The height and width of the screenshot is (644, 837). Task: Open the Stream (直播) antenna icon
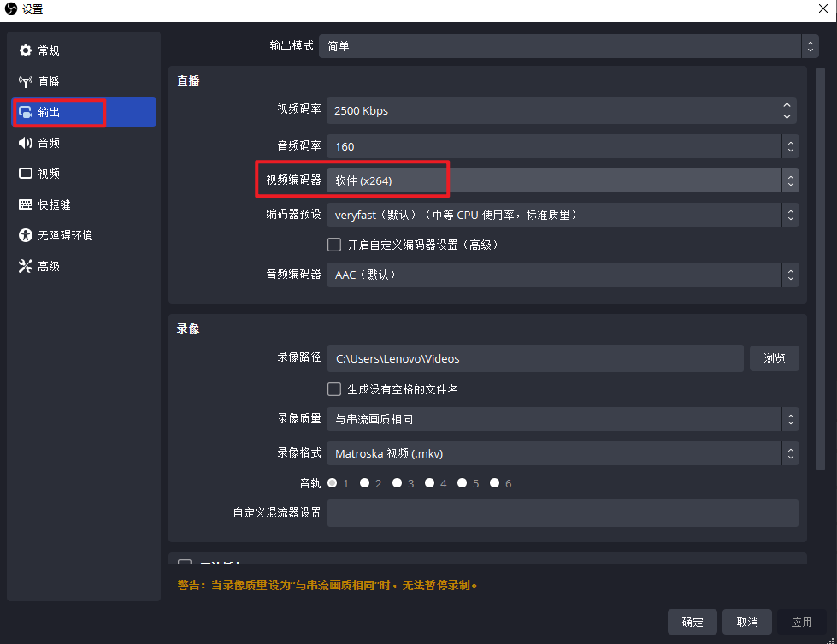pos(26,81)
